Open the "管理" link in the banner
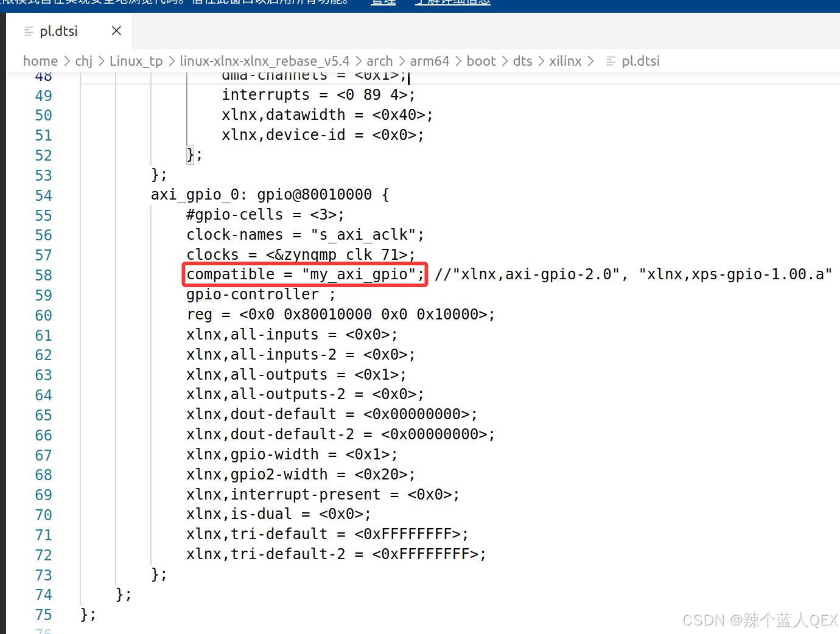 383,2
